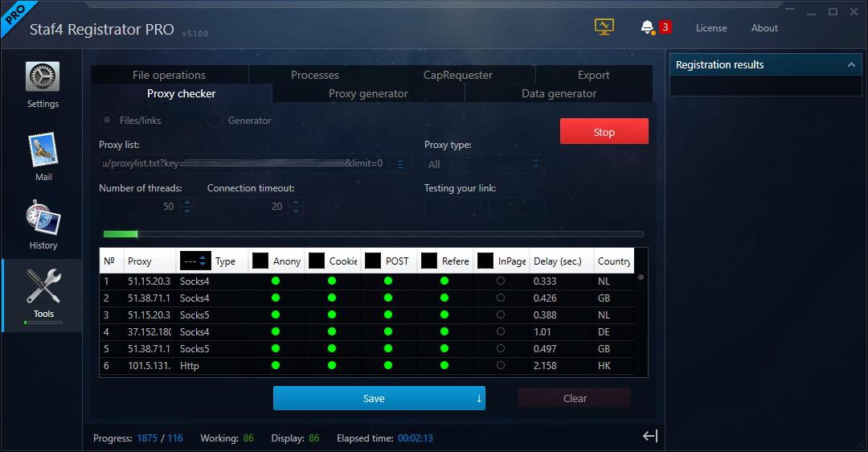Image resolution: width=868 pixels, height=452 pixels.
Task: Adjust the Number of threads stepper
Action: 187,207
